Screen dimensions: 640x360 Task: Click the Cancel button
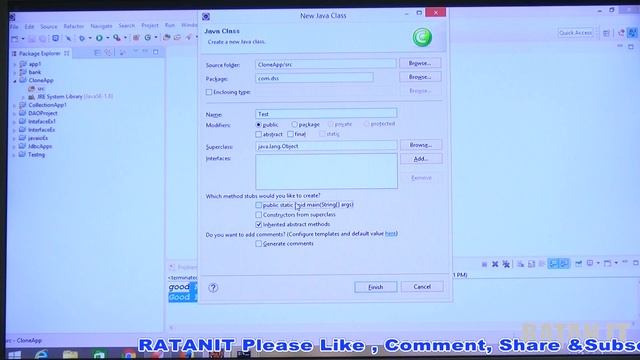[x=422, y=287]
